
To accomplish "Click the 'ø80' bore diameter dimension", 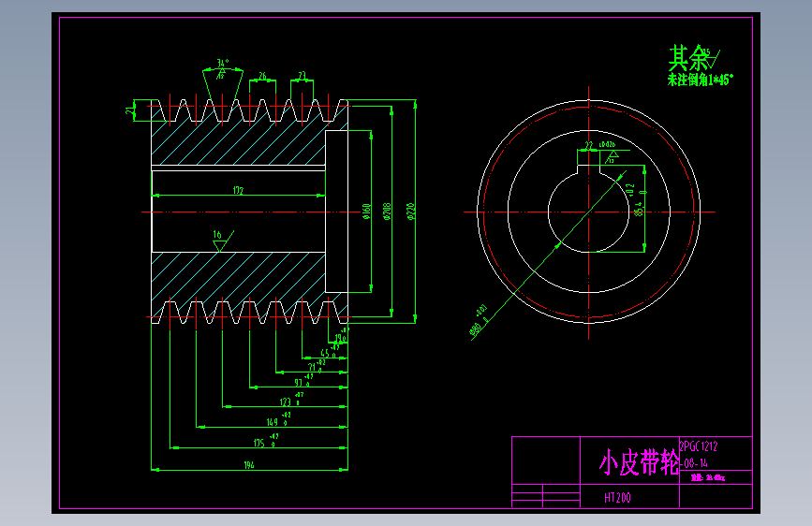I will pyautogui.click(x=476, y=329).
